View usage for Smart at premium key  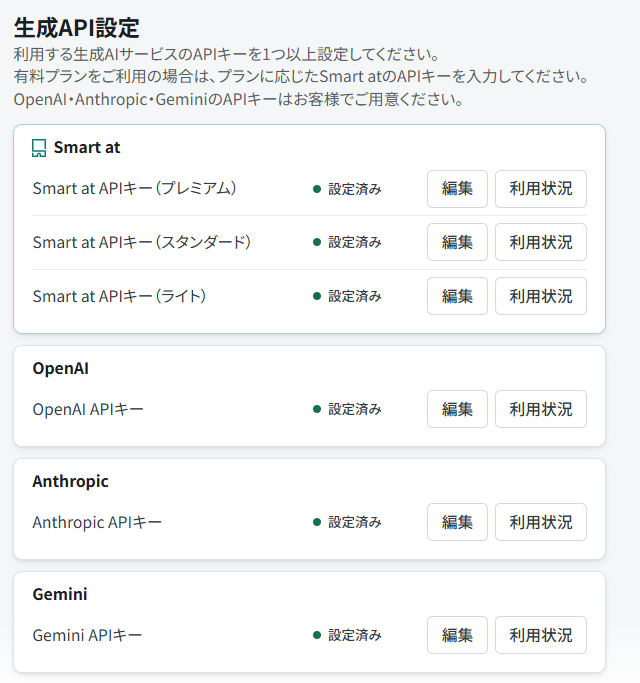click(x=541, y=189)
